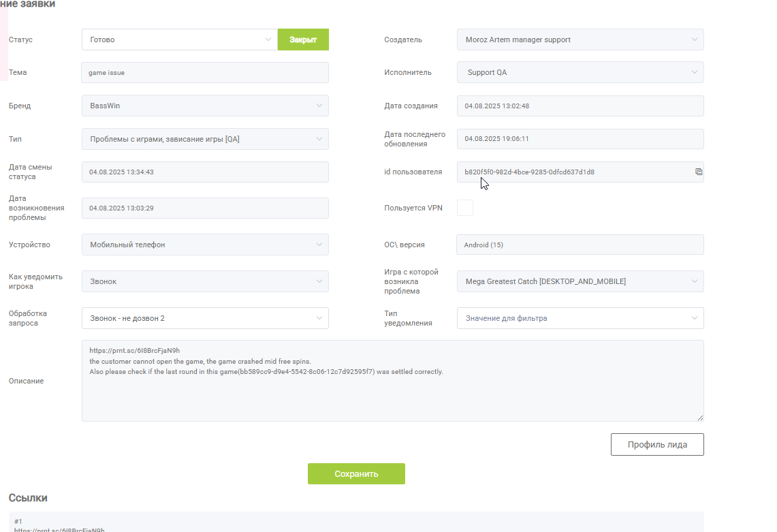
Task: Expand the Тип уведомления filter dropdown
Action: (x=580, y=318)
